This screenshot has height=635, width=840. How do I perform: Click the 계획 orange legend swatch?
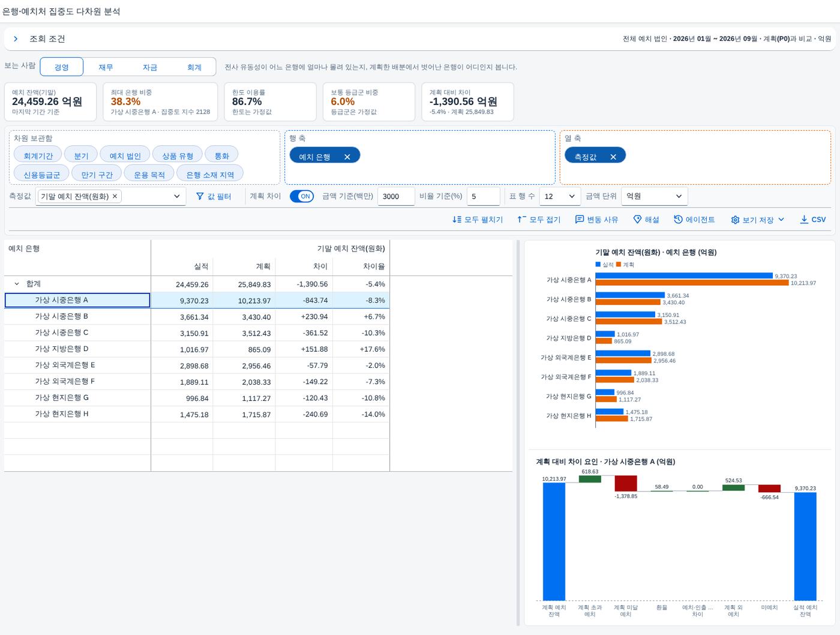619,265
